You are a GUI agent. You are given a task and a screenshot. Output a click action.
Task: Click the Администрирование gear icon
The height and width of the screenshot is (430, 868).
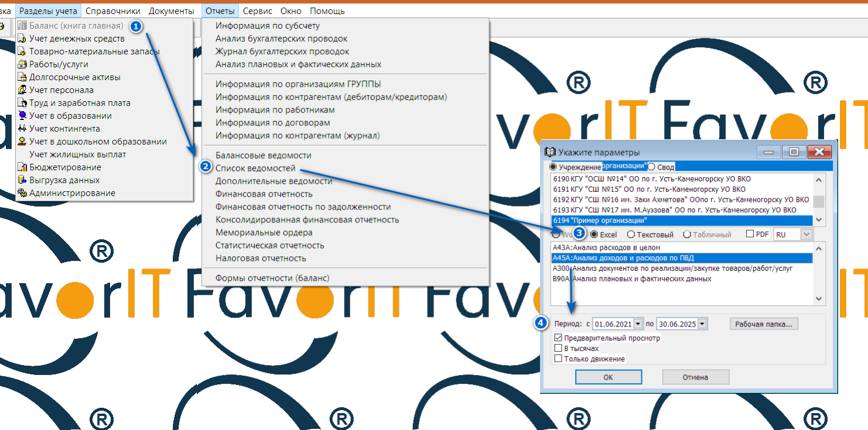[23, 193]
